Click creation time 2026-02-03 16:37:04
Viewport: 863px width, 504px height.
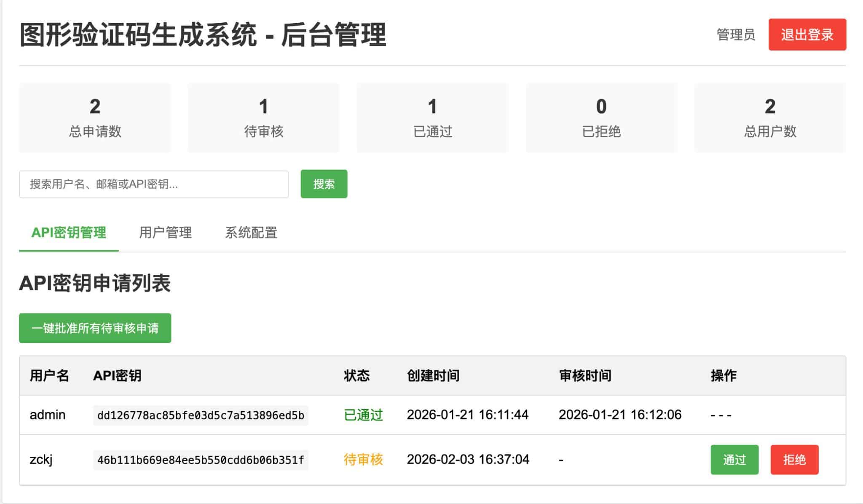tap(468, 459)
